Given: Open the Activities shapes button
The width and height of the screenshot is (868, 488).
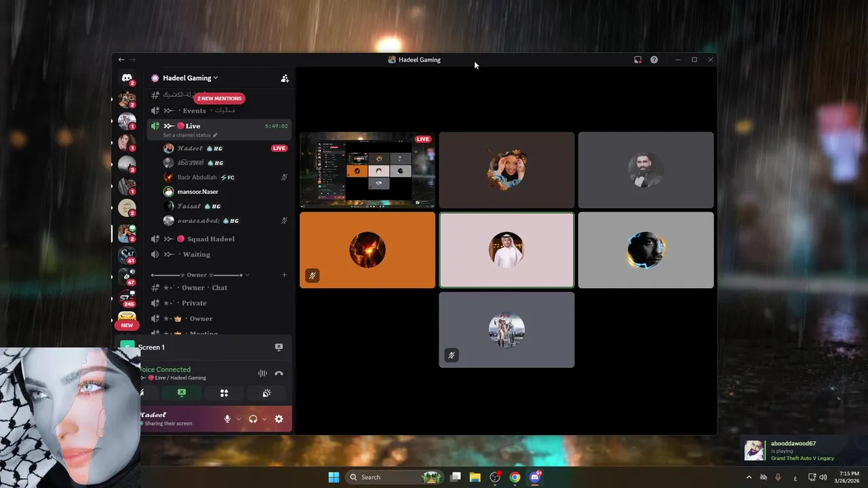Looking at the screenshot, I should pos(224,393).
